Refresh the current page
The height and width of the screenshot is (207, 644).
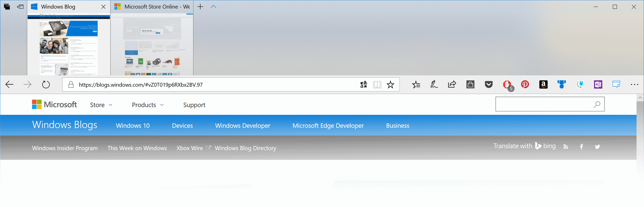coord(46,84)
